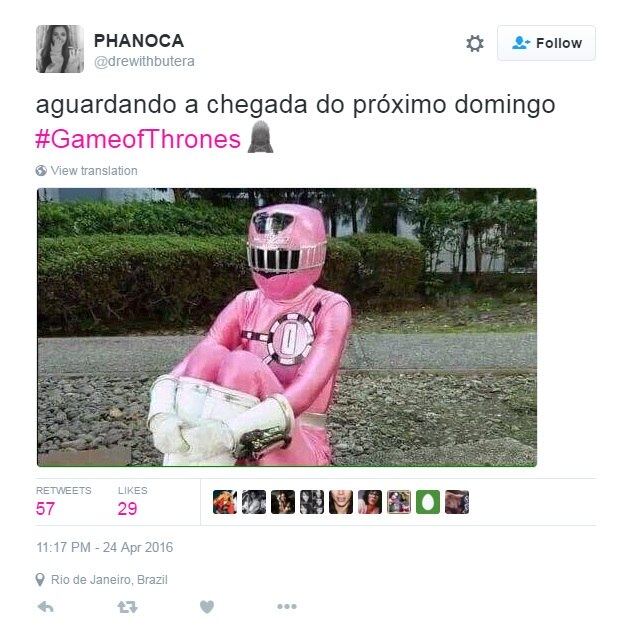Open the @drewithbutera handle

[144, 61]
